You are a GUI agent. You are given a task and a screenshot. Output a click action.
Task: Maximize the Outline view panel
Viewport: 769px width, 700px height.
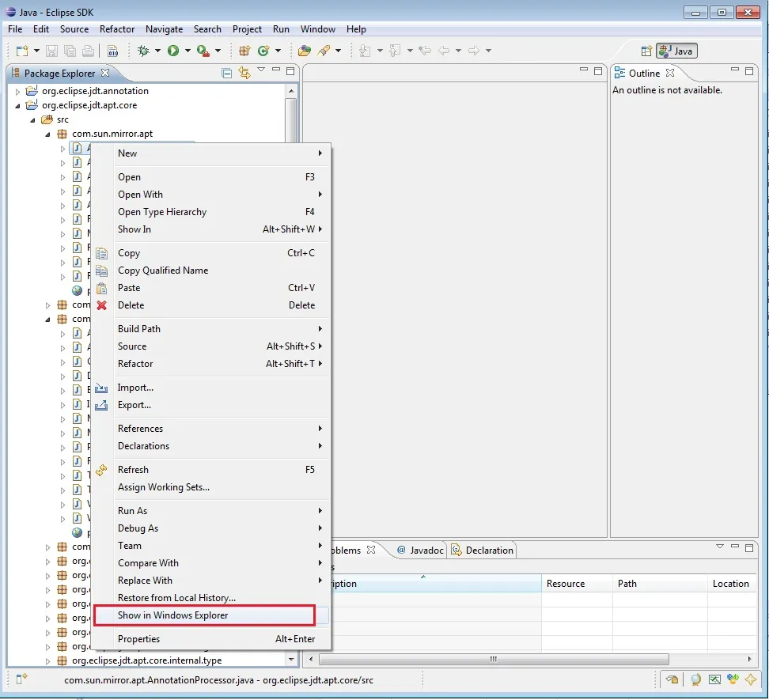749,71
